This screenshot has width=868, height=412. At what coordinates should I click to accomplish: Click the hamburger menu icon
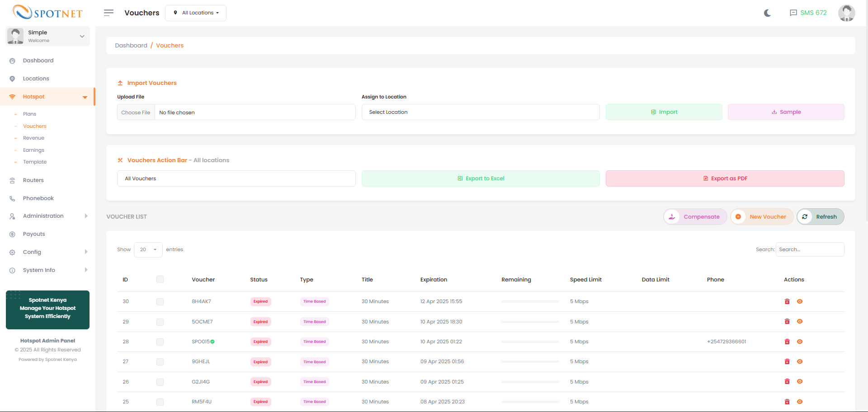coord(108,13)
